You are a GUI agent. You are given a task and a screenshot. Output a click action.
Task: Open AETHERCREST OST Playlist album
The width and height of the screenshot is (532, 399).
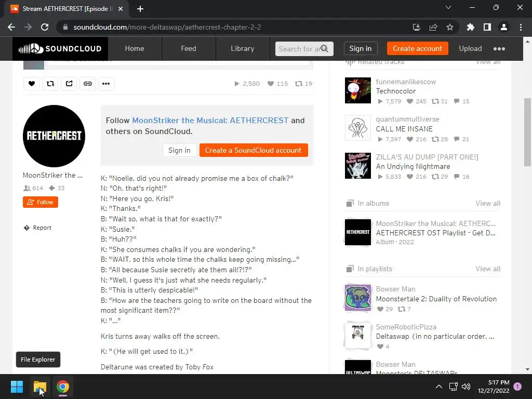(x=436, y=233)
